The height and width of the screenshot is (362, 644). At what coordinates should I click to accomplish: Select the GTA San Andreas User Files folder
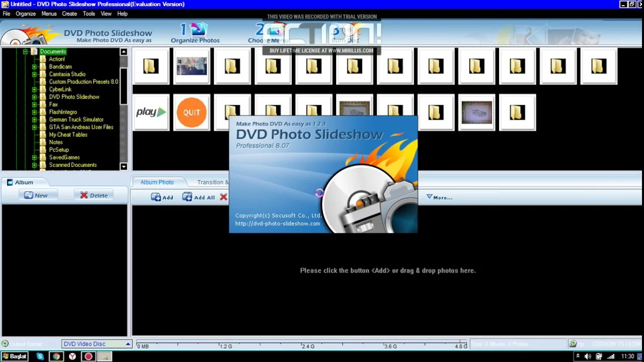pyautogui.click(x=81, y=127)
